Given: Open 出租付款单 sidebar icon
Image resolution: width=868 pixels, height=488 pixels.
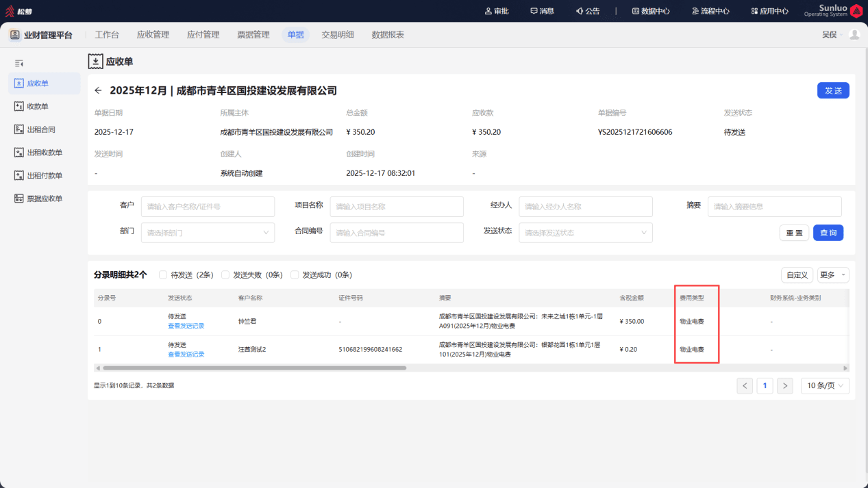Looking at the screenshot, I should 19,175.
